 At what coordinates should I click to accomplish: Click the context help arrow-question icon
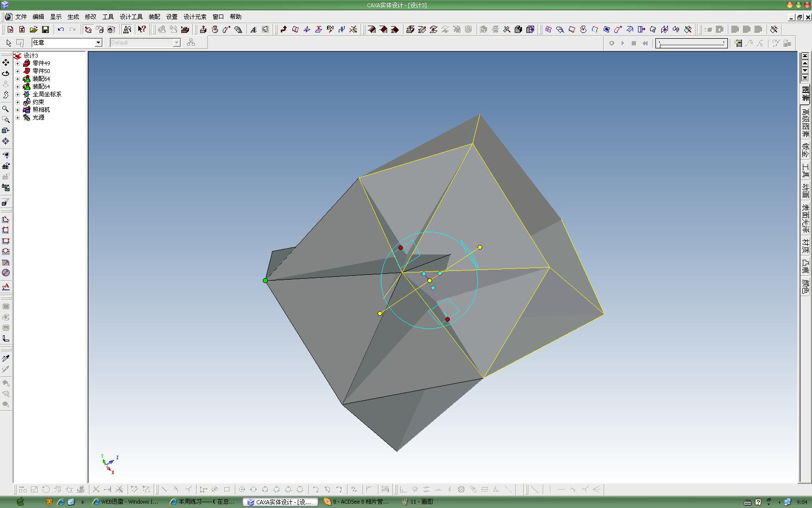pyautogui.click(x=142, y=30)
